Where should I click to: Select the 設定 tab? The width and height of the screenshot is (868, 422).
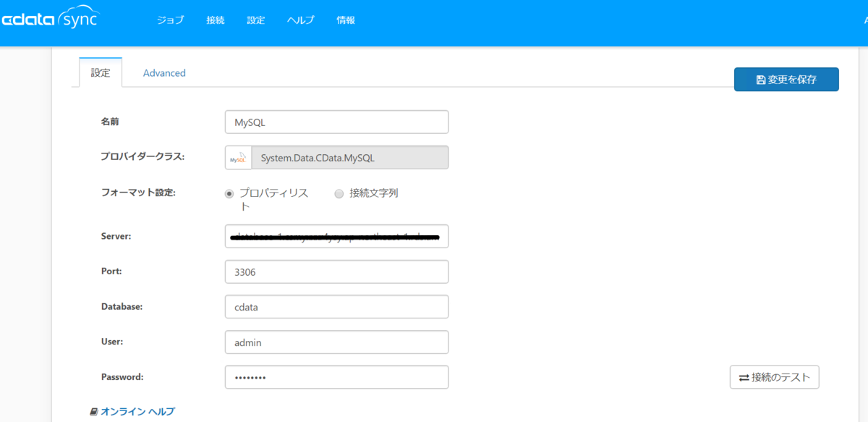[x=101, y=73]
